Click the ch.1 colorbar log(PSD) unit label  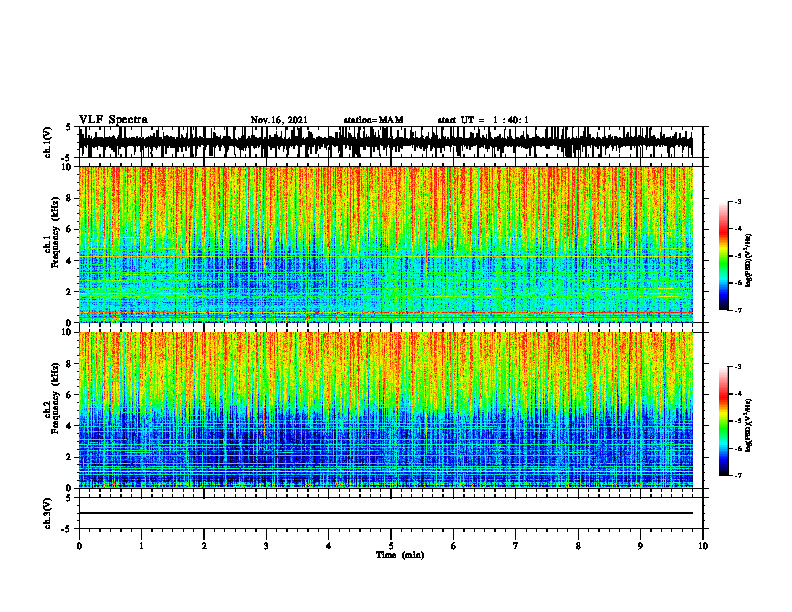749,261
